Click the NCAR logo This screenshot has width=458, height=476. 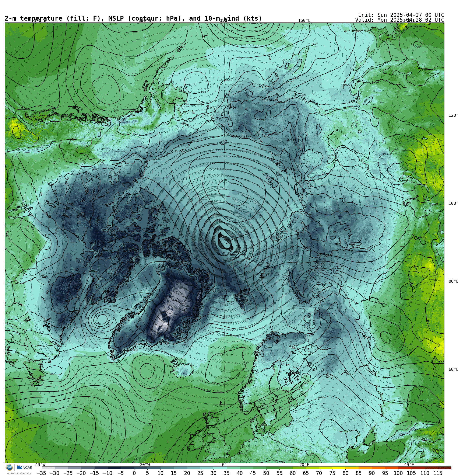tap(25, 467)
